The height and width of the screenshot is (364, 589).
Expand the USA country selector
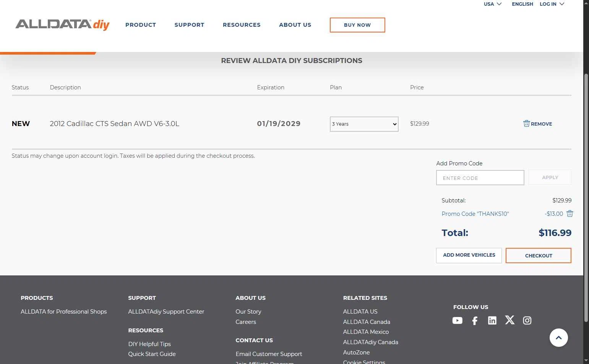pyautogui.click(x=492, y=4)
